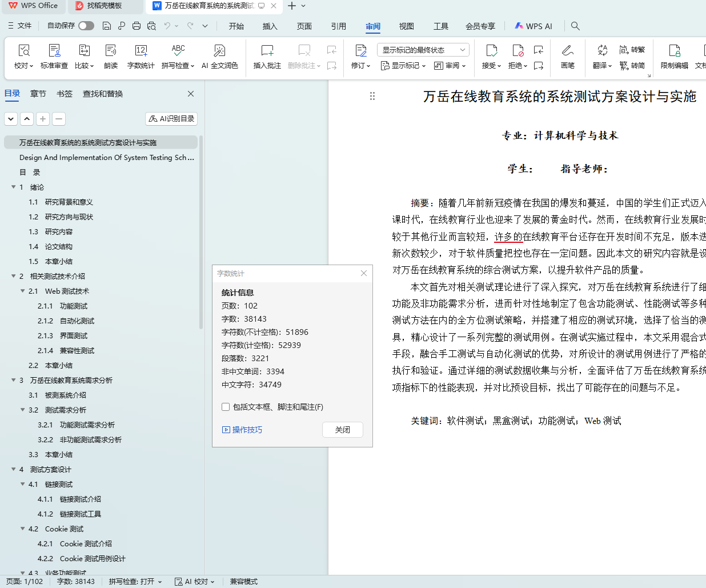Collapse the 1 绪论 outline section
The height and width of the screenshot is (588, 706).
pos(14,187)
